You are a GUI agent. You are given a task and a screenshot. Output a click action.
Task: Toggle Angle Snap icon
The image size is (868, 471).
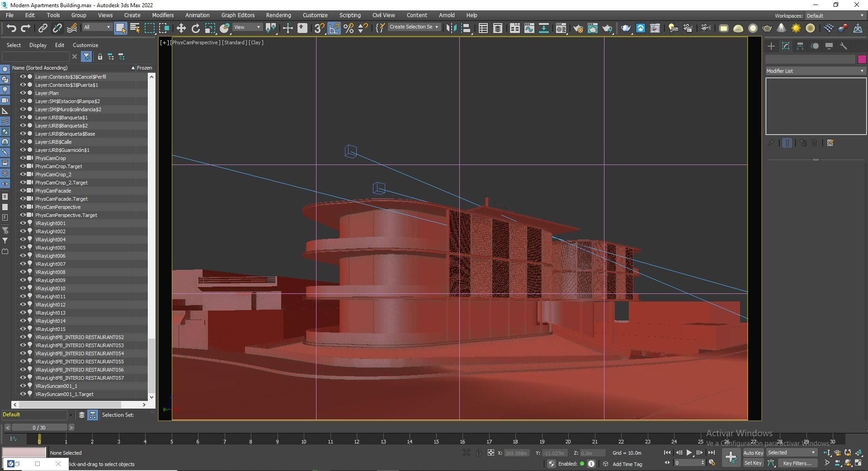point(334,28)
